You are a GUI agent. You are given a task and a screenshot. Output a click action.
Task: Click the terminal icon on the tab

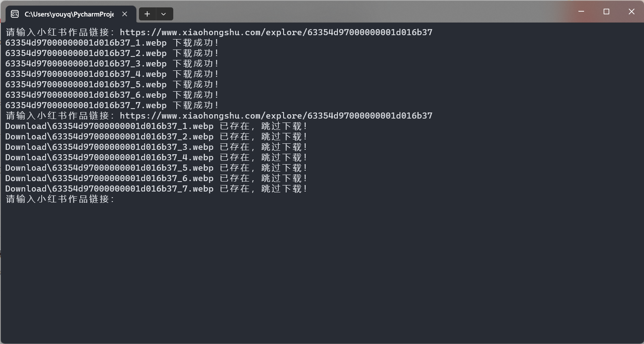(x=15, y=14)
